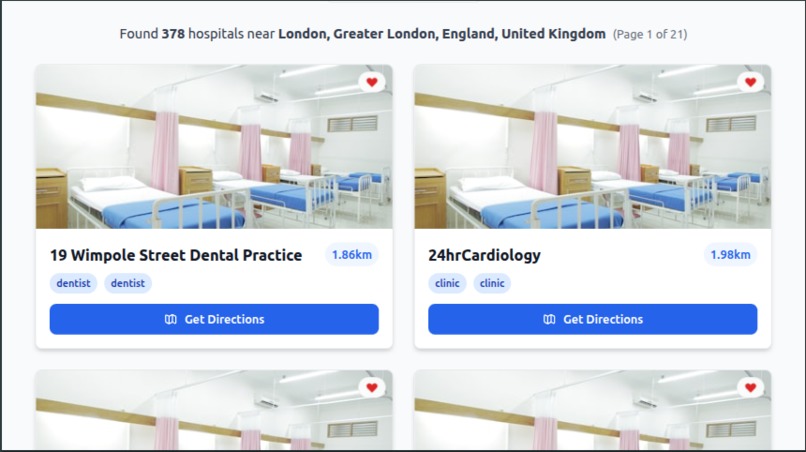Open bottom-left card's hospital photo
This screenshot has width=806, height=452.
coord(214,410)
